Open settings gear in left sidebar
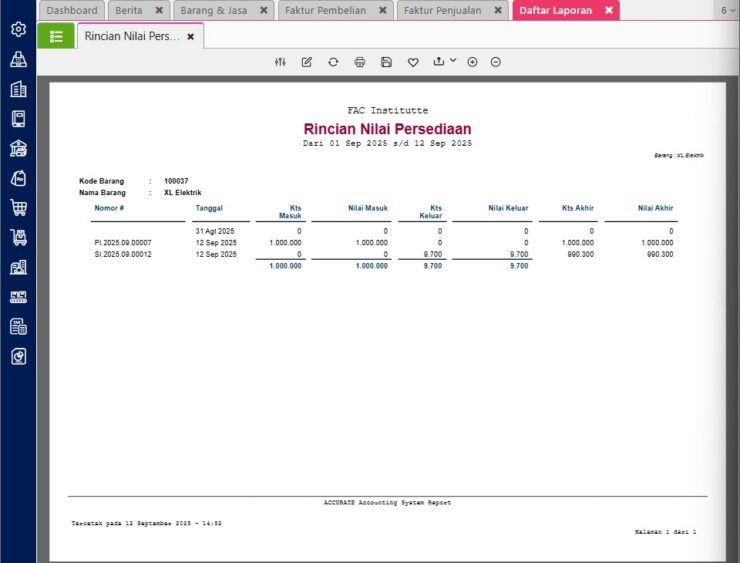Image resolution: width=740 pixels, height=563 pixels. 18,30
